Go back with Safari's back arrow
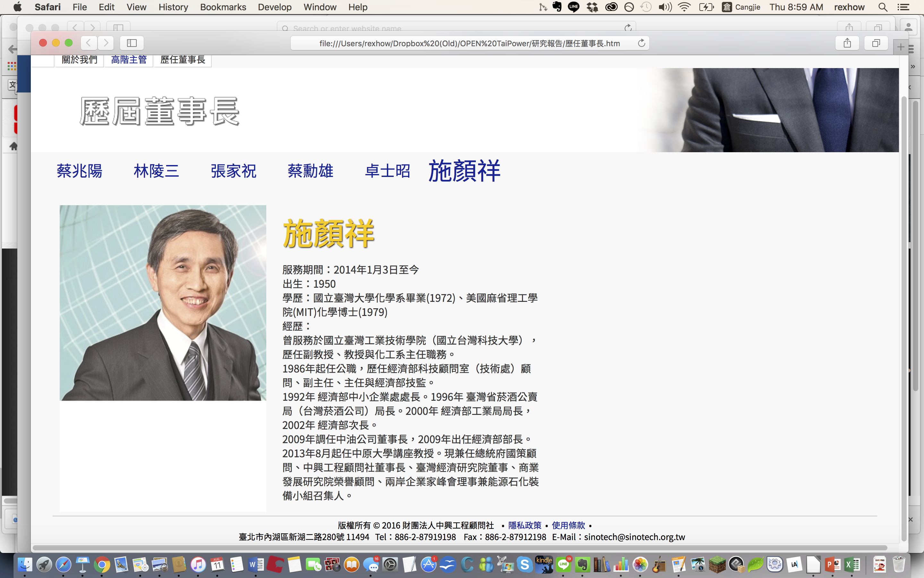The image size is (924, 578). (89, 43)
